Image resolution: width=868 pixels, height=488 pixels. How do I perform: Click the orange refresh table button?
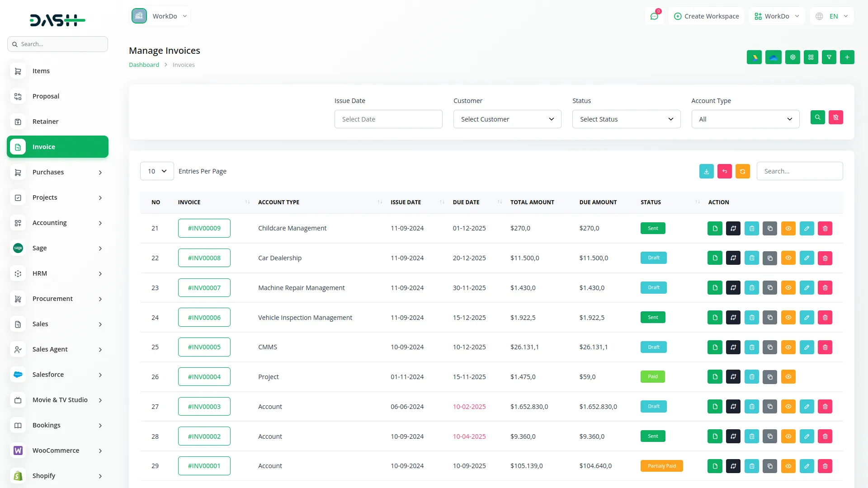(742, 171)
